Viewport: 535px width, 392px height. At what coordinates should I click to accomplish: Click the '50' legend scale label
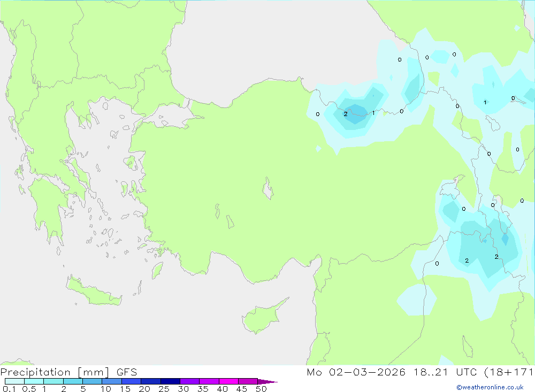click(262, 389)
